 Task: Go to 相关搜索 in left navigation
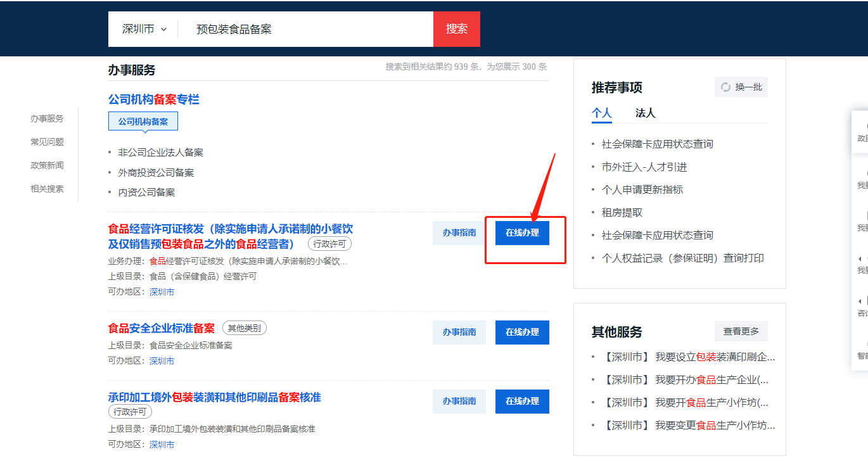(47, 189)
